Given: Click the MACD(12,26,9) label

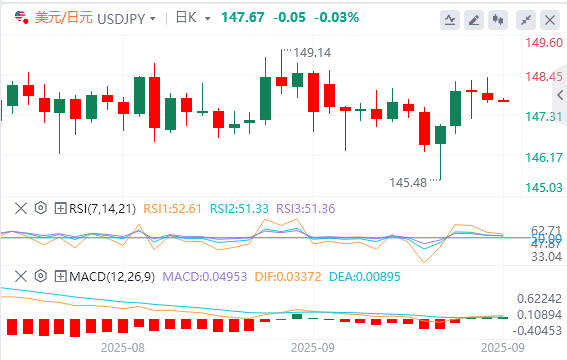Looking at the screenshot, I should click(x=112, y=277).
